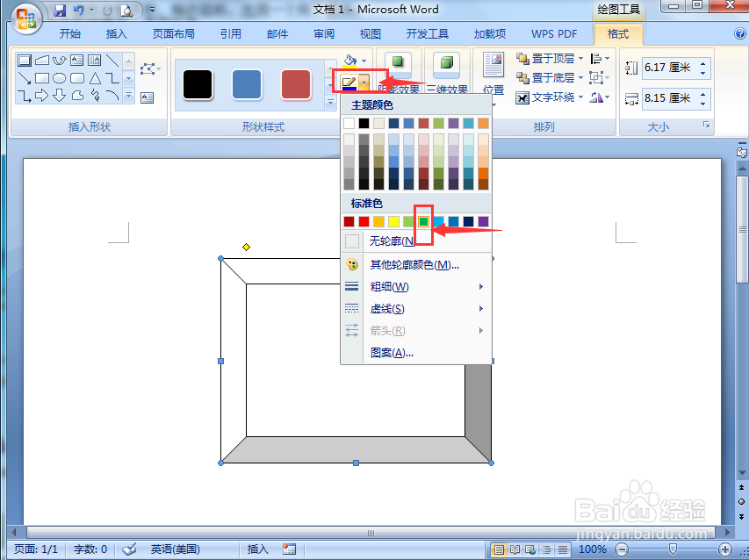Switch to print layout view
This screenshot has height=560, width=749.
(499, 549)
